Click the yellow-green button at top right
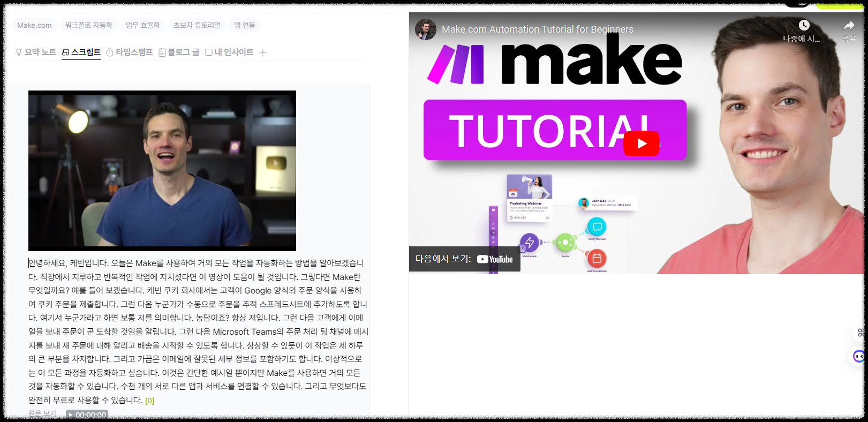The width and height of the screenshot is (868, 422). 840,4
